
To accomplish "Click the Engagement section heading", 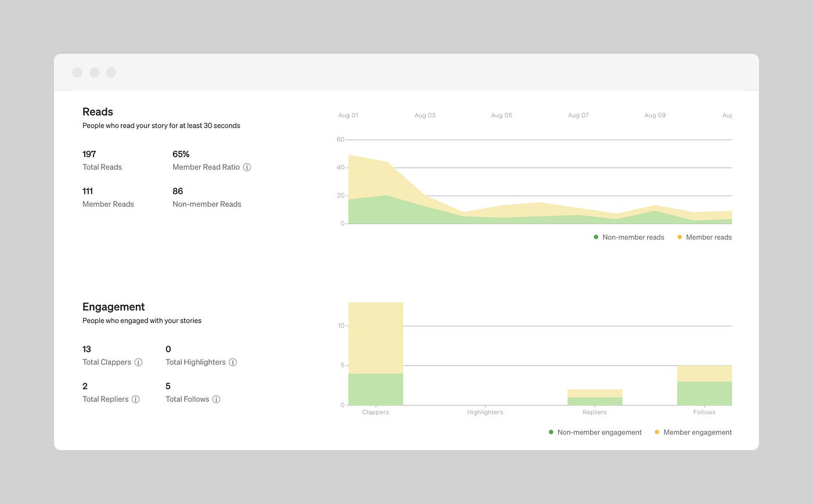I will coord(113,307).
